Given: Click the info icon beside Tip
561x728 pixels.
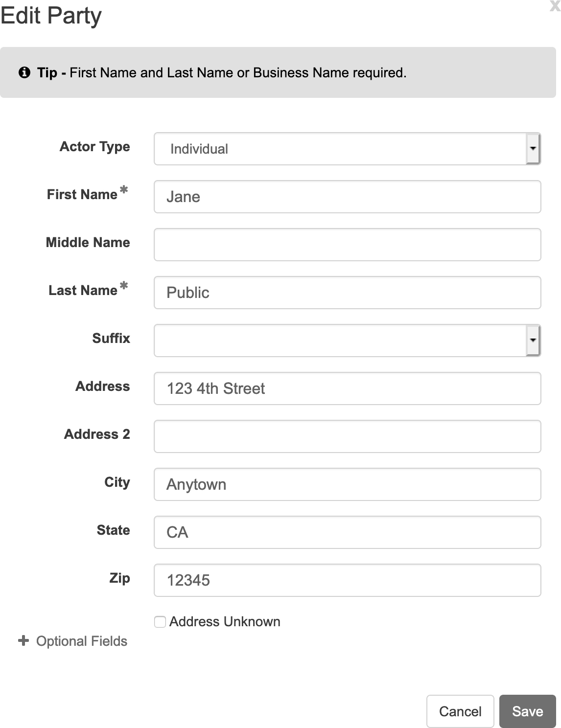Looking at the screenshot, I should [x=24, y=73].
